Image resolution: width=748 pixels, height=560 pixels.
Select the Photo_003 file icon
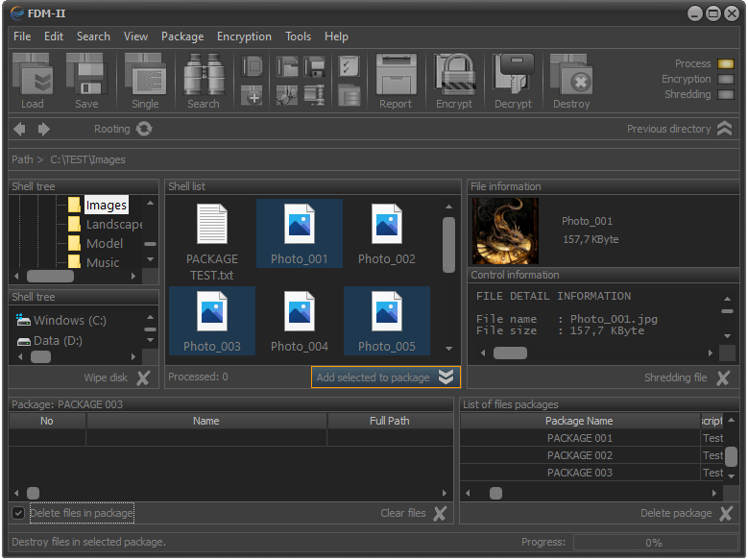(x=212, y=311)
